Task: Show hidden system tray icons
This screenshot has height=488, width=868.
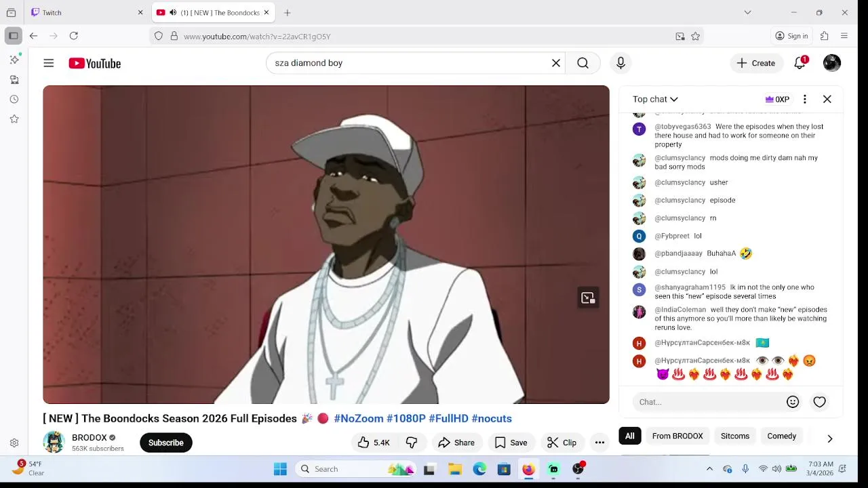Action: coord(709,469)
